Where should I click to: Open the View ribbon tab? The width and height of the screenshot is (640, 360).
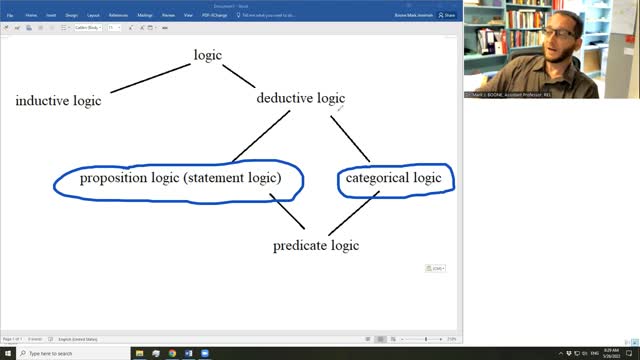(x=188, y=16)
